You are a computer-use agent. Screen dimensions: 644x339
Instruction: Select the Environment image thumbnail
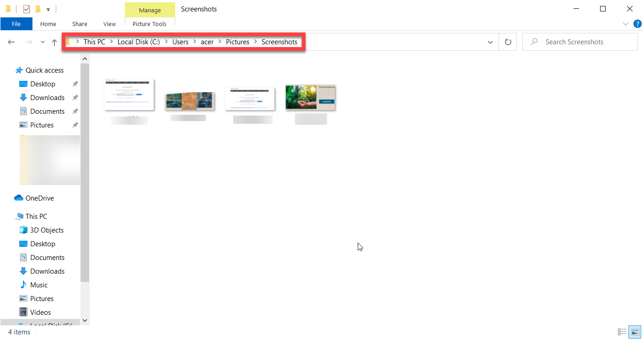coord(310,97)
